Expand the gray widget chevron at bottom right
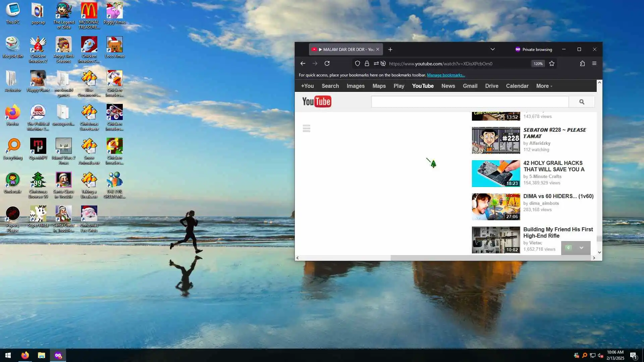 pyautogui.click(x=581, y=248)
